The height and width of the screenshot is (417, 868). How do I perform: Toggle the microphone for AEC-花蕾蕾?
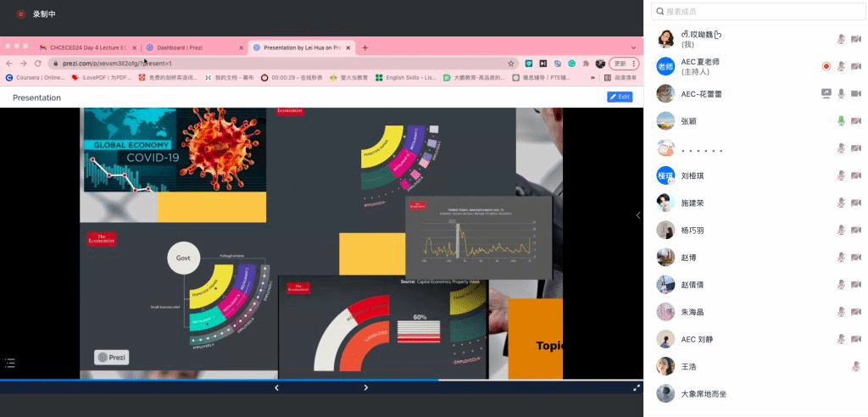[841, 93]
